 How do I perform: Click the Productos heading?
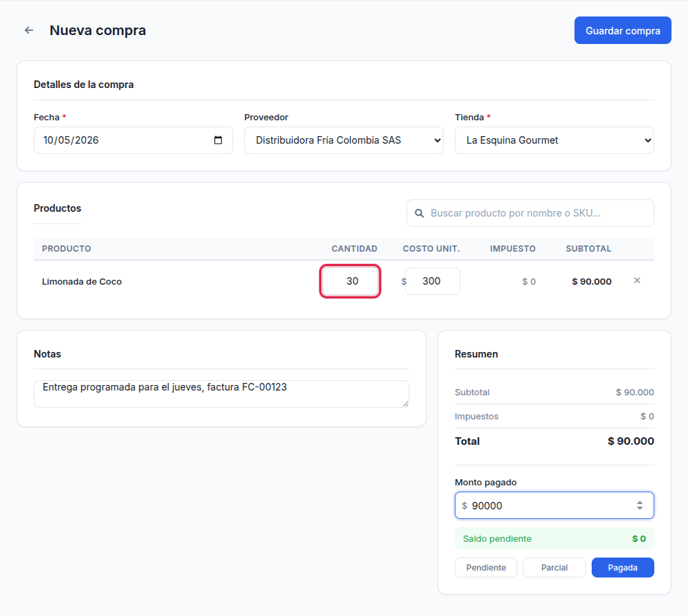coord(58,208)
